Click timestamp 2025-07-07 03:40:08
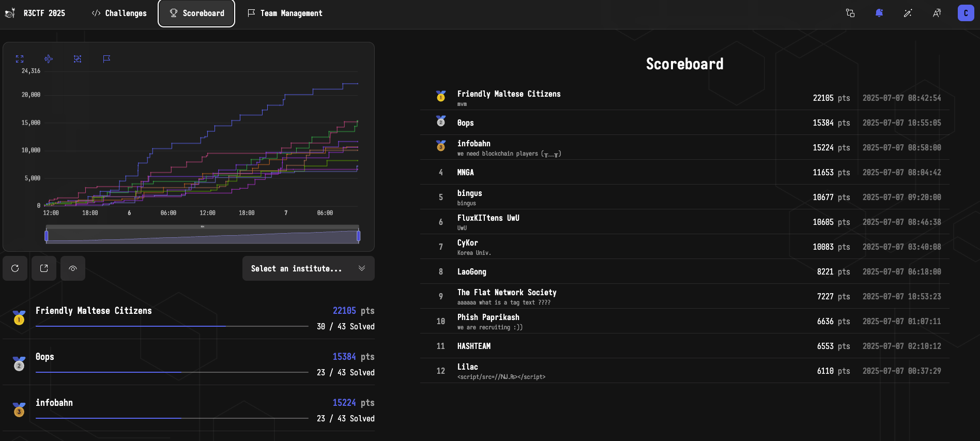The height and width of the screenshot is (441, 980). 901,247
